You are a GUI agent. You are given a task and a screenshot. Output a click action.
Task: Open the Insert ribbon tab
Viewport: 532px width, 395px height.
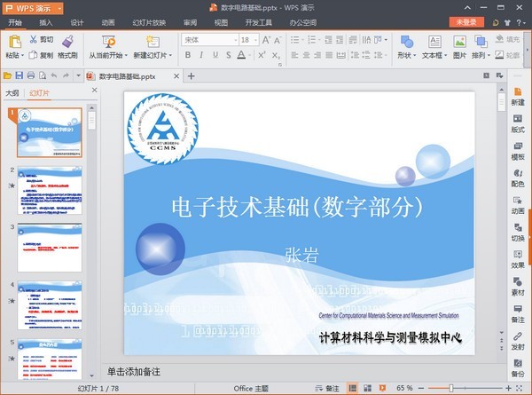pos(46,23)
